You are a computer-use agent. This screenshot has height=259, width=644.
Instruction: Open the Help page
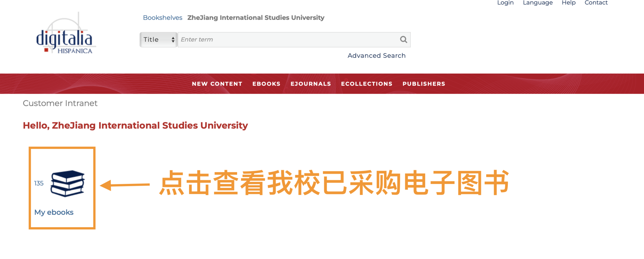(x=569, y=3)
